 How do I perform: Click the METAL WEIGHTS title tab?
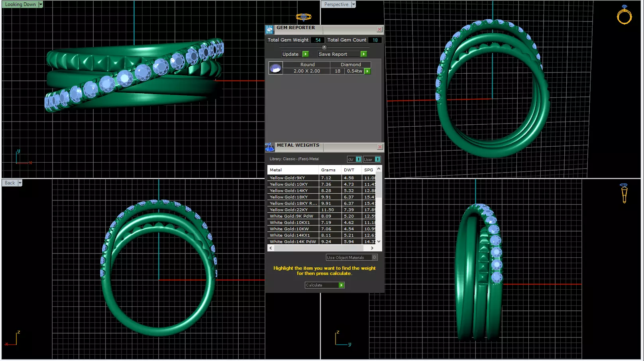(x=298, y=145)
